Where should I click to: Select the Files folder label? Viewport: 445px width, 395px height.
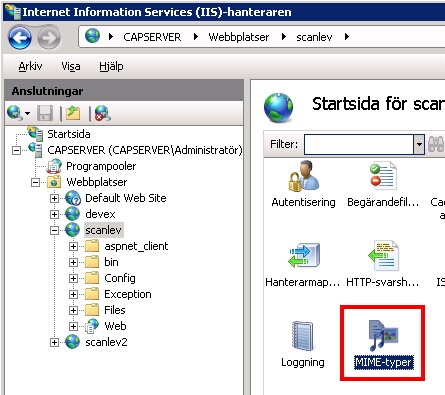pyautogui.click(x=115, y=310)
